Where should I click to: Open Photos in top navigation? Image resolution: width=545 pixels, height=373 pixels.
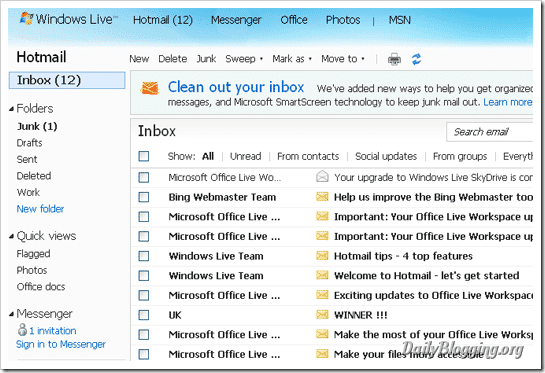coord(343,20)
